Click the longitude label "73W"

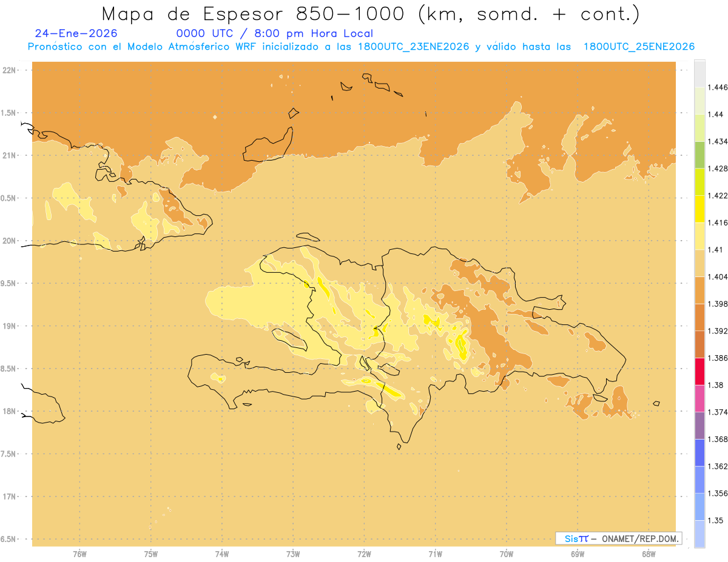click(293, 554)
